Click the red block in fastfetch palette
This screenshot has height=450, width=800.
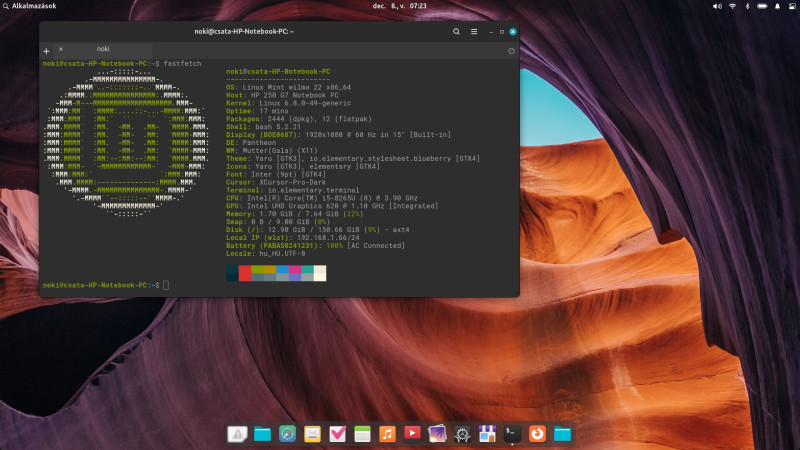tap(245, 273)
